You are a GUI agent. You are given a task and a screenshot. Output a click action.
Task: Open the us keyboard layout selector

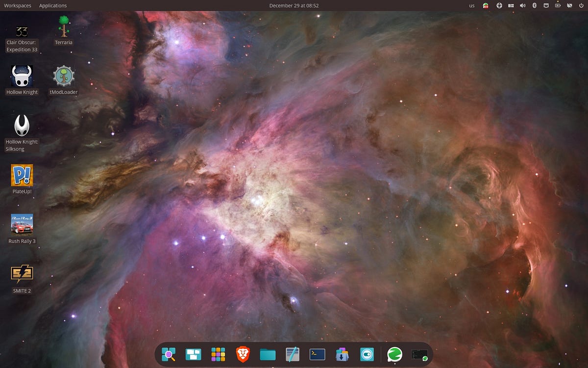click(472, 5)
